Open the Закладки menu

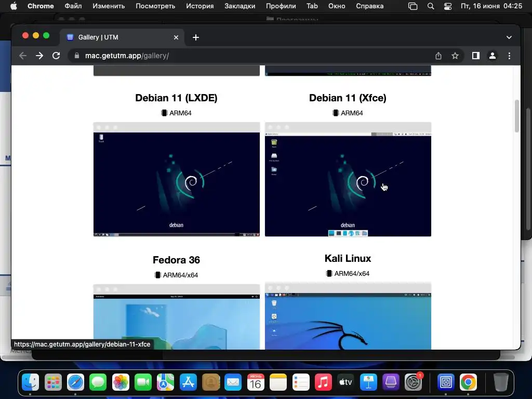(240, 6)
